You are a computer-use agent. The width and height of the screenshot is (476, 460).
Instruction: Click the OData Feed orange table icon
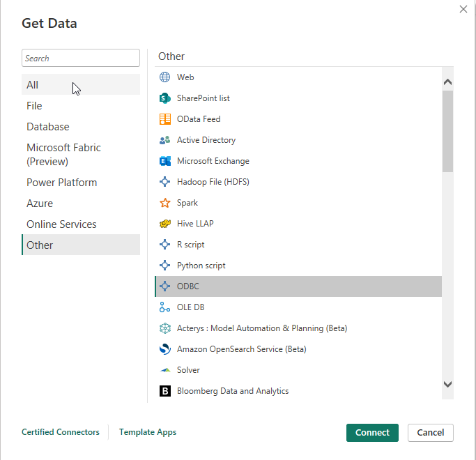pos(165,119)
